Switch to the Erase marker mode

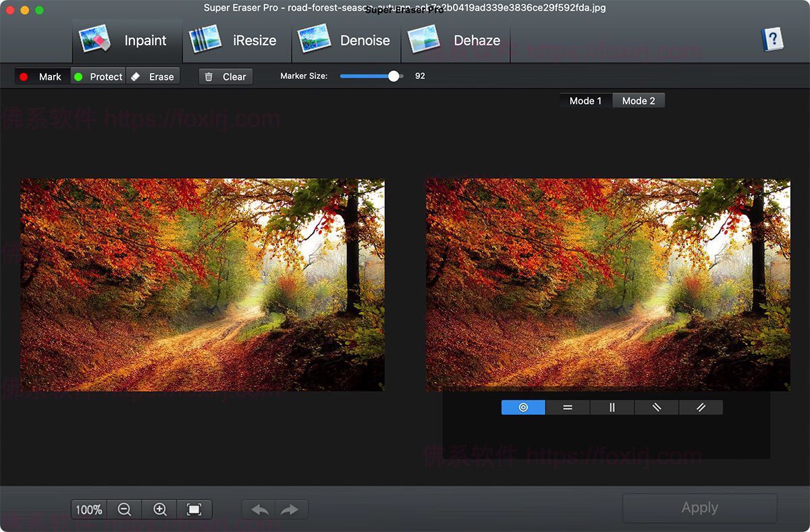pos(153,76)
